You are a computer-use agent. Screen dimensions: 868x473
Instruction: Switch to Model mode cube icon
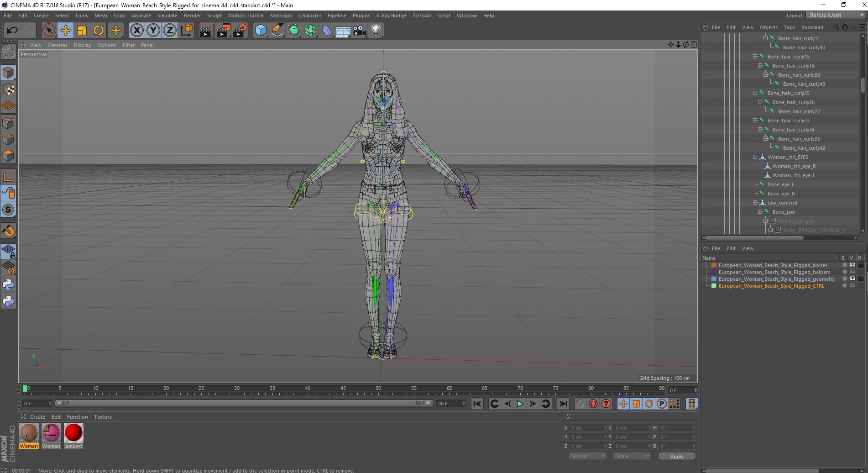click(x=8, y=73)
